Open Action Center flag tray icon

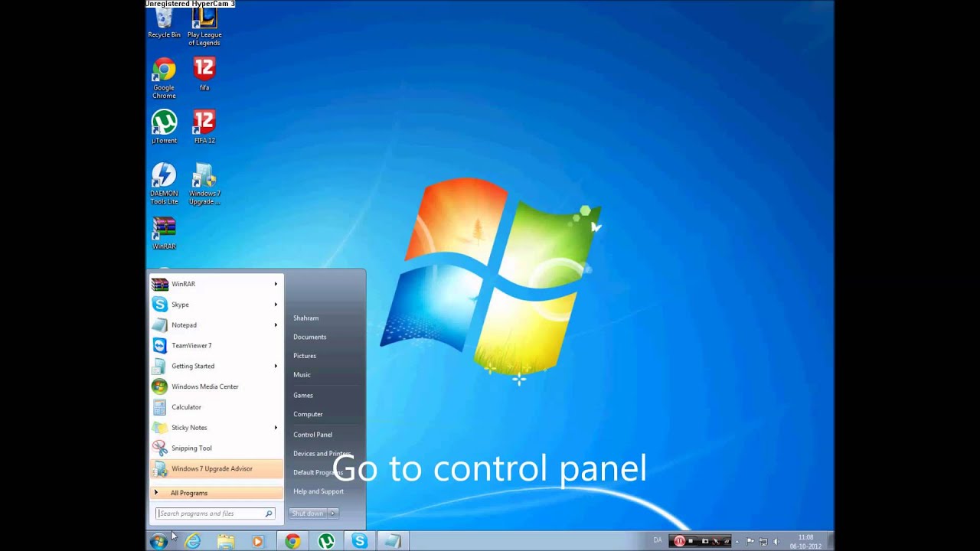(750, 541)
